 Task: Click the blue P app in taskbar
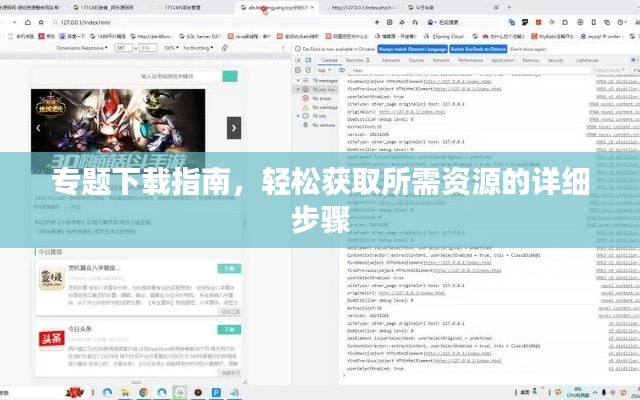(216, 393)
